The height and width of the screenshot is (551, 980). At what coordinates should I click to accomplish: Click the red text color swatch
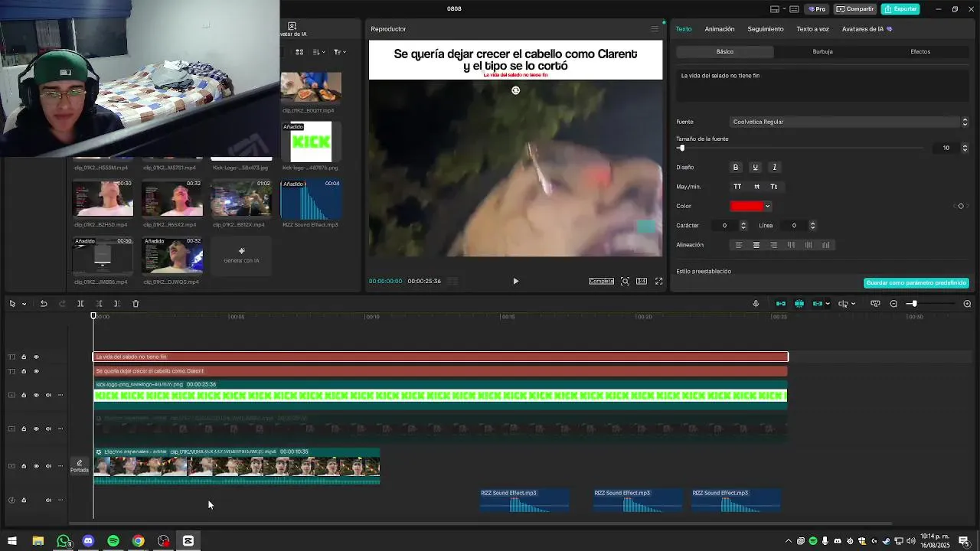[746, 206]
